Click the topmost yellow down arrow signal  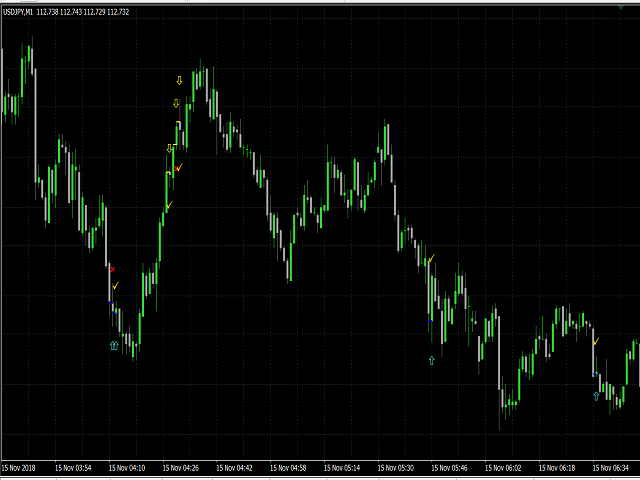pos(179,80)
